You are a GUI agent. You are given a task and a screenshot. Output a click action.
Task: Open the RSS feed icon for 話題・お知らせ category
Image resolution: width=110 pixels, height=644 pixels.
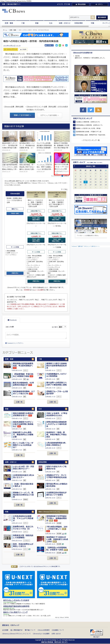pos(33,462)
